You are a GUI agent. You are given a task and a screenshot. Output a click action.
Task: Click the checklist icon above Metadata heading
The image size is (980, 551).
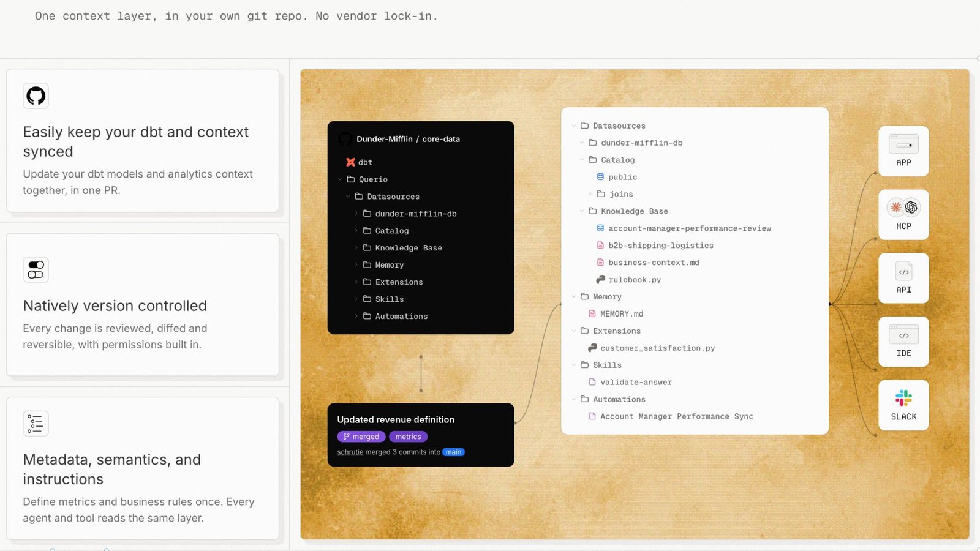pyautogui.click(x=36, y=424)
